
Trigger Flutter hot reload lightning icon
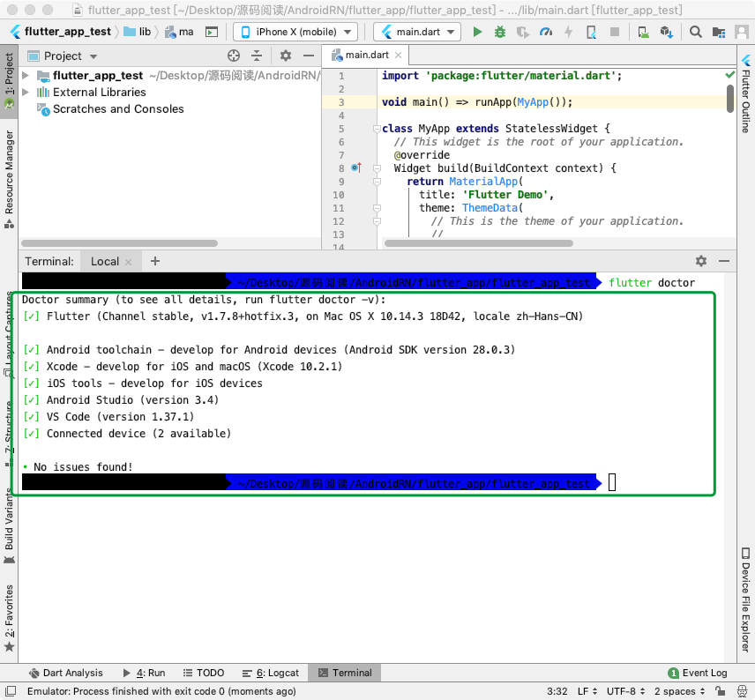coord(569,32)
